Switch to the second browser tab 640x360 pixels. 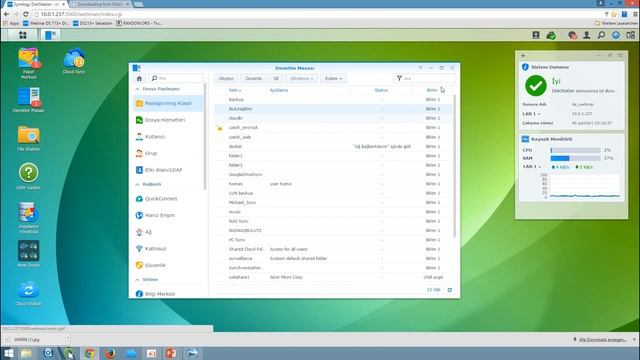click(101, 4)
